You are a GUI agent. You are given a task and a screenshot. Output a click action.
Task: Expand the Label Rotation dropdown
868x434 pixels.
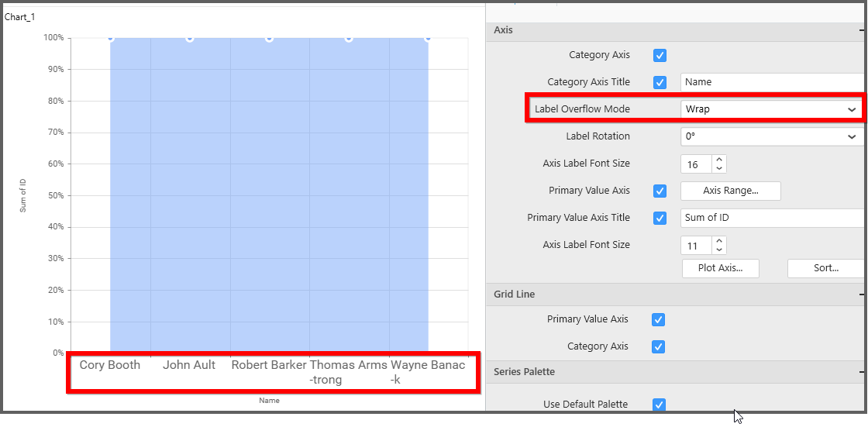(771, 136)
